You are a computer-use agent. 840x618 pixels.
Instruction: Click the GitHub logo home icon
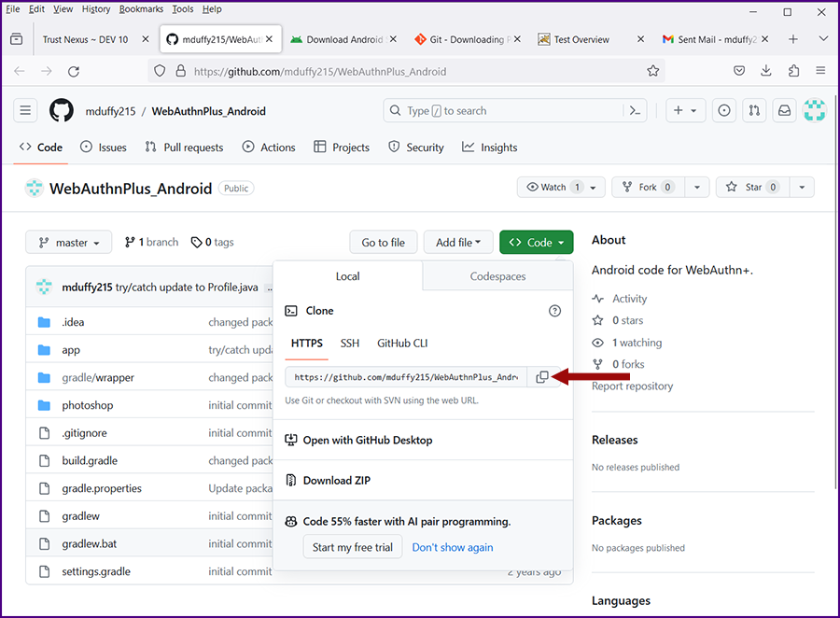tap(62, 110)
